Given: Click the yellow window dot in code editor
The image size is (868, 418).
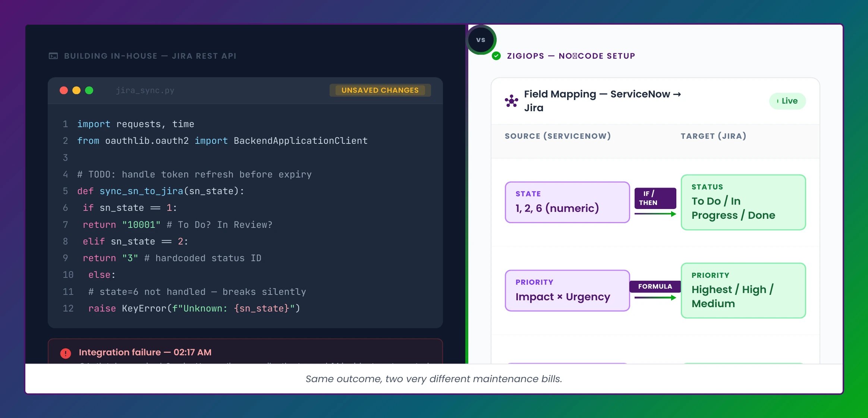Looking at the screenshot, I should click(x=76, y=90).
